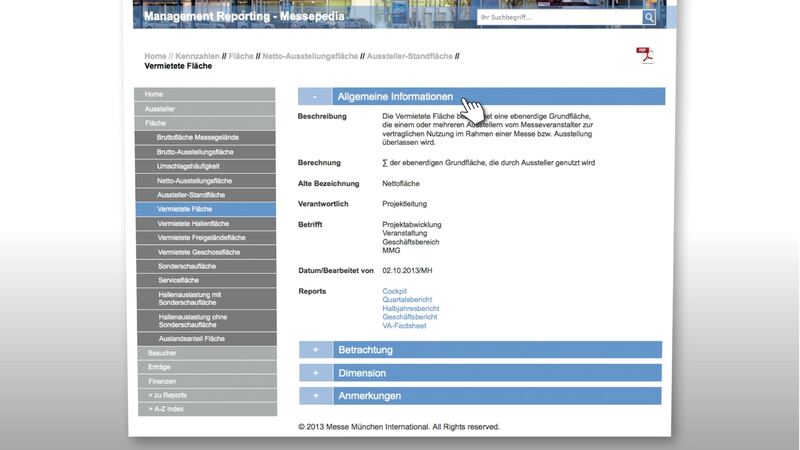Viewport: 800px width, 450px height.
Task: Open Netto-Ausstellungsfläche sidebar item
Action: (x=206, y=181)
